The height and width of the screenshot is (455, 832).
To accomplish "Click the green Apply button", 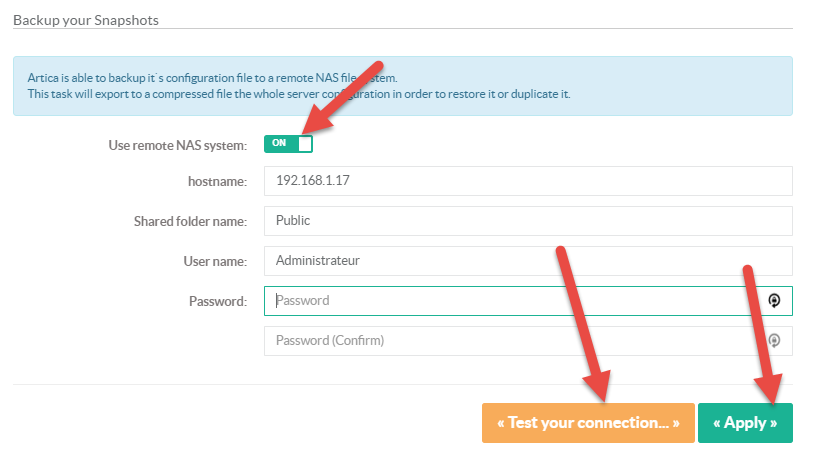I will point(745,423).
